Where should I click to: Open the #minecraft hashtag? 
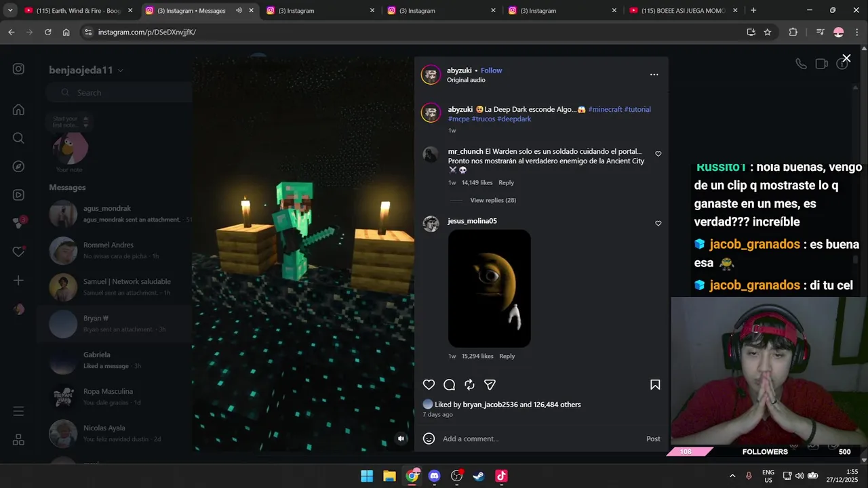coord(605,109)
